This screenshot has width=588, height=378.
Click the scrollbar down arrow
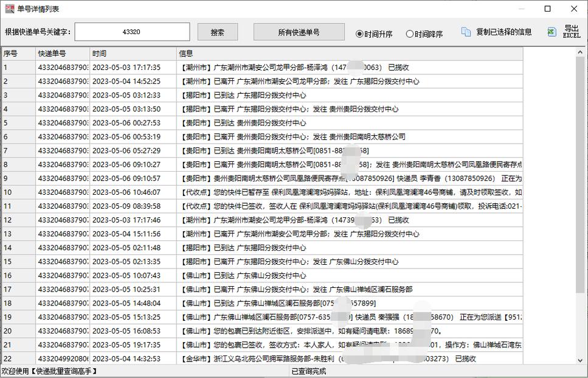point(581,360)
